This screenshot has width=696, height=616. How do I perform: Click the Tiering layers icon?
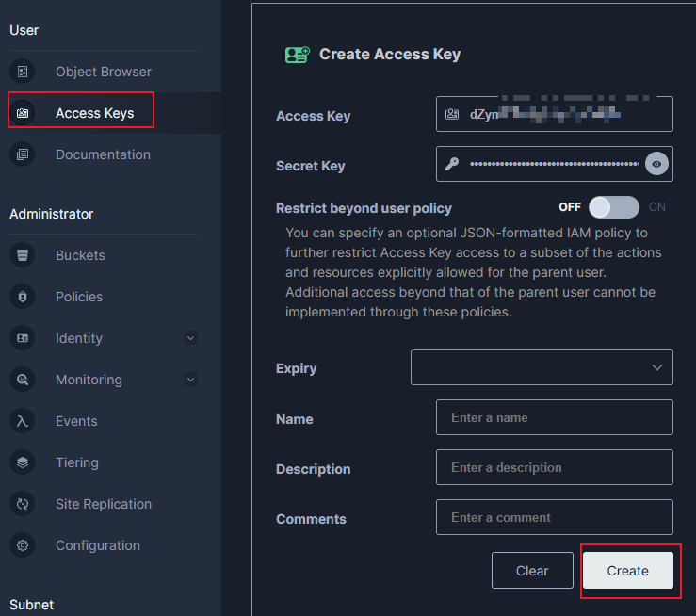[23, 462]
